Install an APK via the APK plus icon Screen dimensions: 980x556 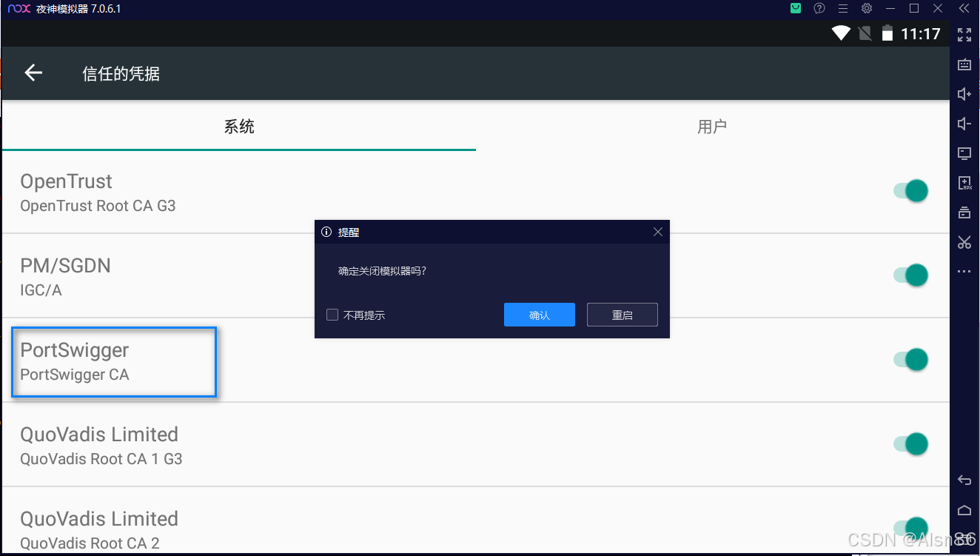point(964,183)
